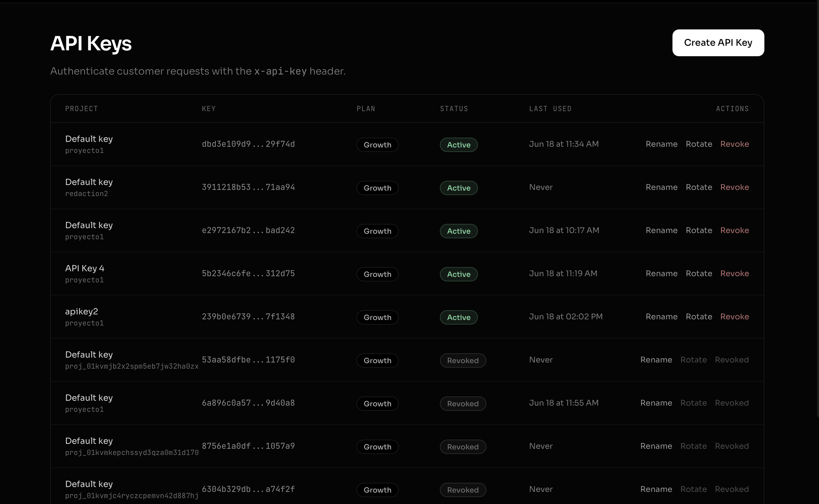Rotate the key e2972167b2...bad242
The image size is (819, 504).
[699, 230]
